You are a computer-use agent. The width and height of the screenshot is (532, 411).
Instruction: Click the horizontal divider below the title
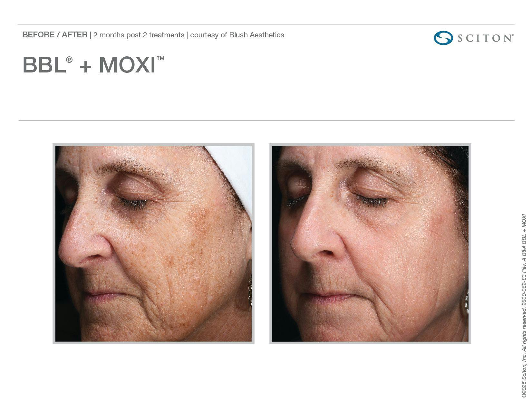[266, 121]
